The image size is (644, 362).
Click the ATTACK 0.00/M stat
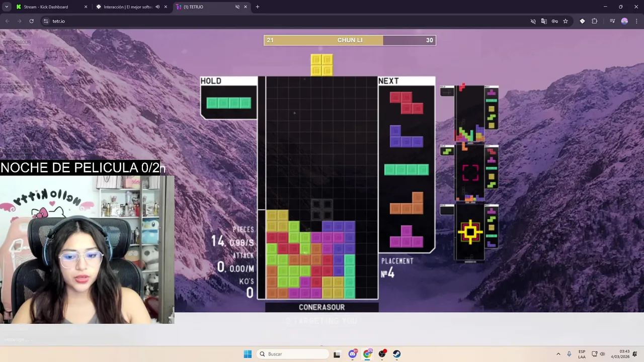coord(235,262)
